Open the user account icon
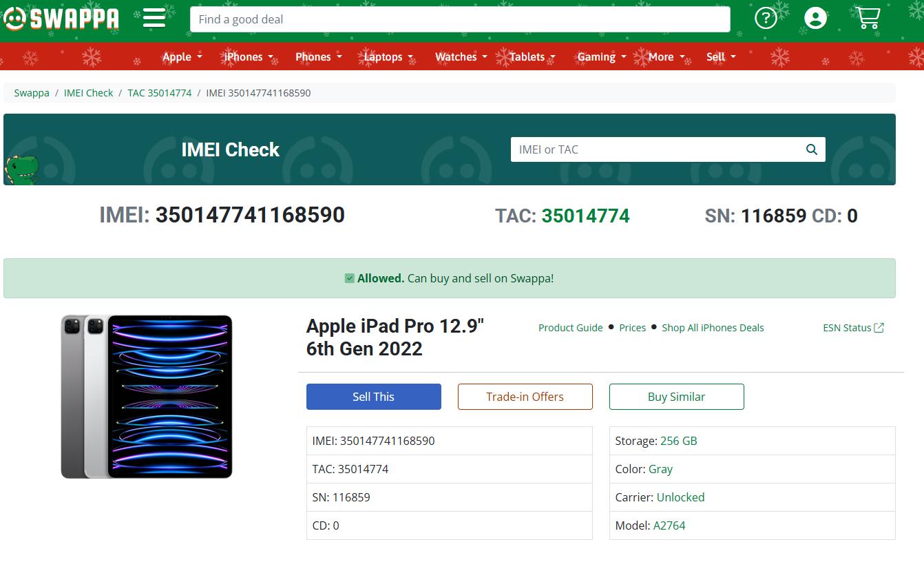 pos(815,19)
